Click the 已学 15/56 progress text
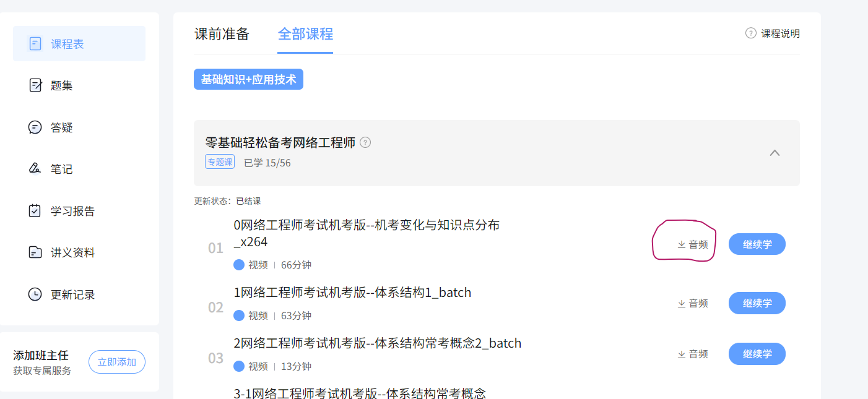 pos(267,163)
